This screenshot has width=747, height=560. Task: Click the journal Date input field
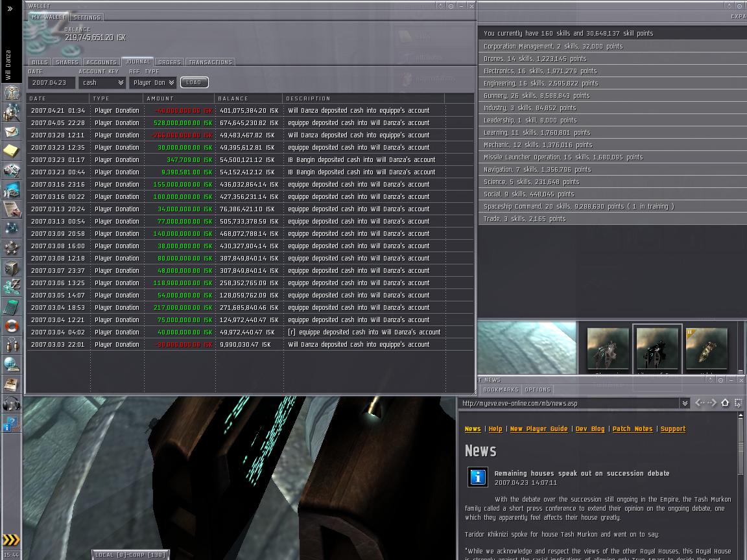click(x=51, y=83)
